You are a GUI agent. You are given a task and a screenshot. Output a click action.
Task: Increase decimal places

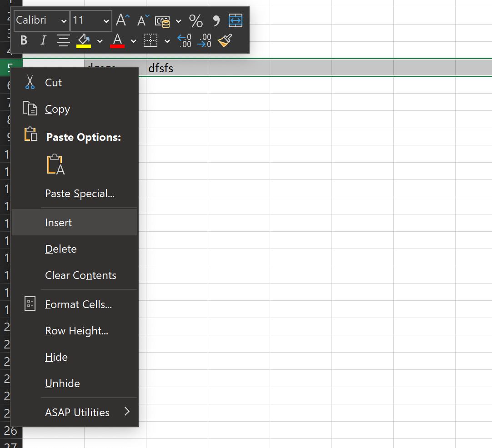pos(184,41)
